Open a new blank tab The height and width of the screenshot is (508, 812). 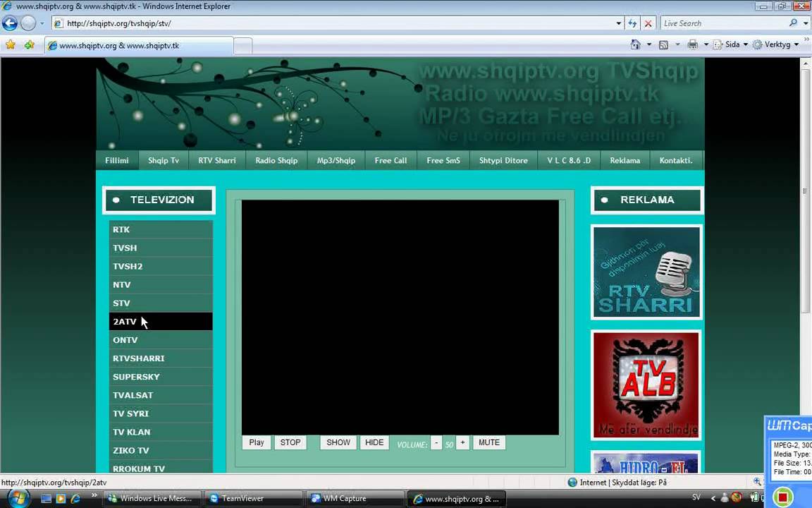[243, 46]
